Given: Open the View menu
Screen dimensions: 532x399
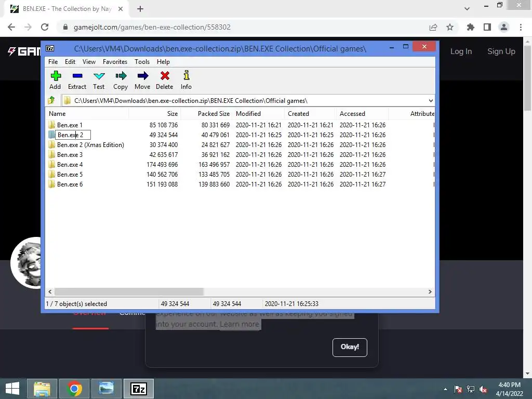Looking at the screenshot, I should [x=89, y=62].
